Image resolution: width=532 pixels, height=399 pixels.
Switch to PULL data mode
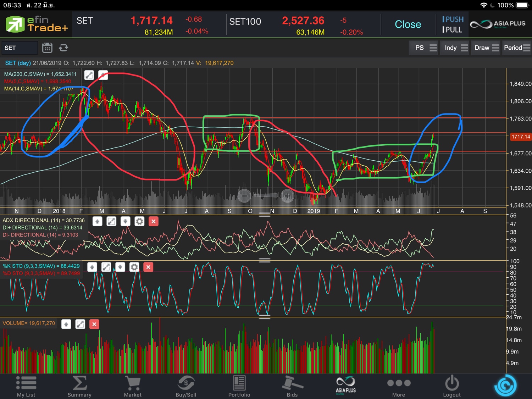[x=453, y=30]
